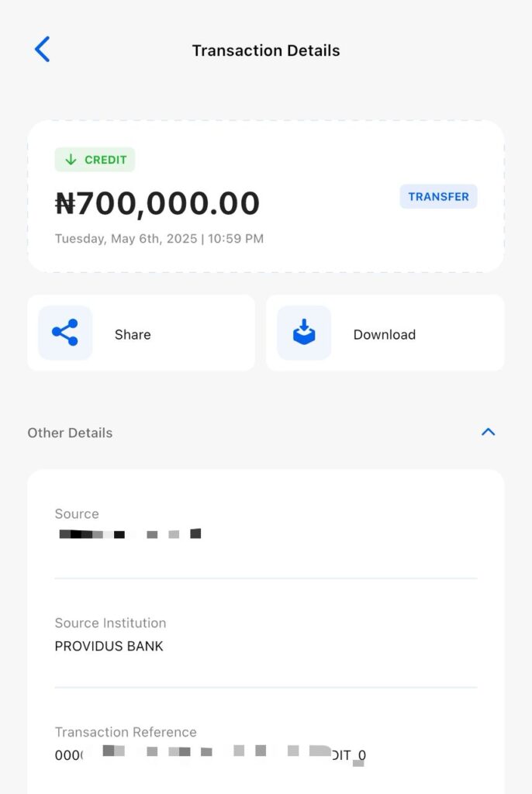This screenshot has height=794, width=532.
Task: Click the redacted transaction reference number
Action: click(209, 754)
